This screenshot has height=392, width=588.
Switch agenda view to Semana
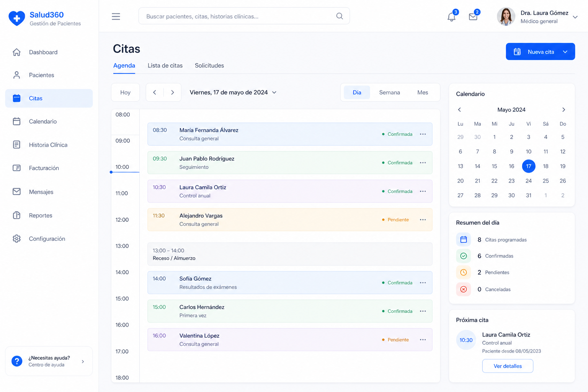[x=389, y=93]
